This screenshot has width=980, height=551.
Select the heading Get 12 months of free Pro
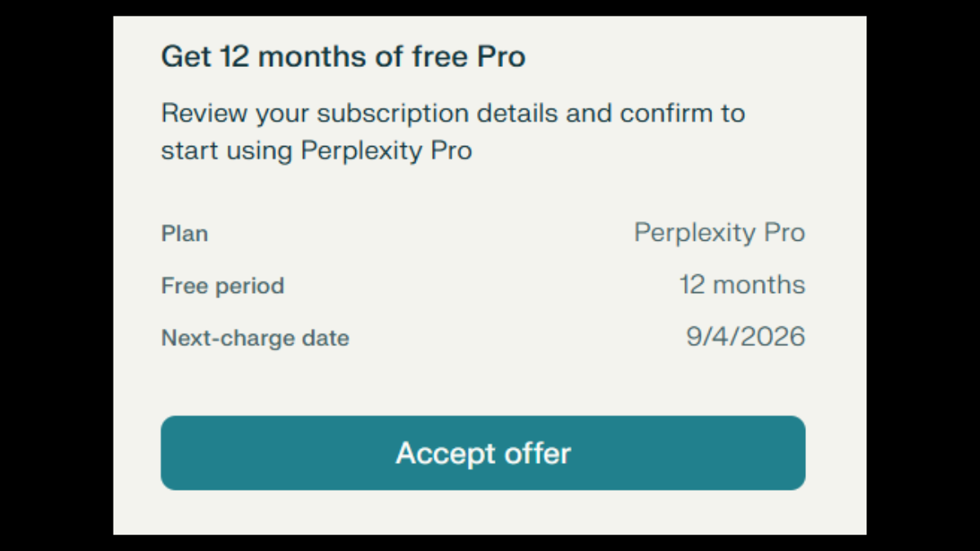[343, 56]
